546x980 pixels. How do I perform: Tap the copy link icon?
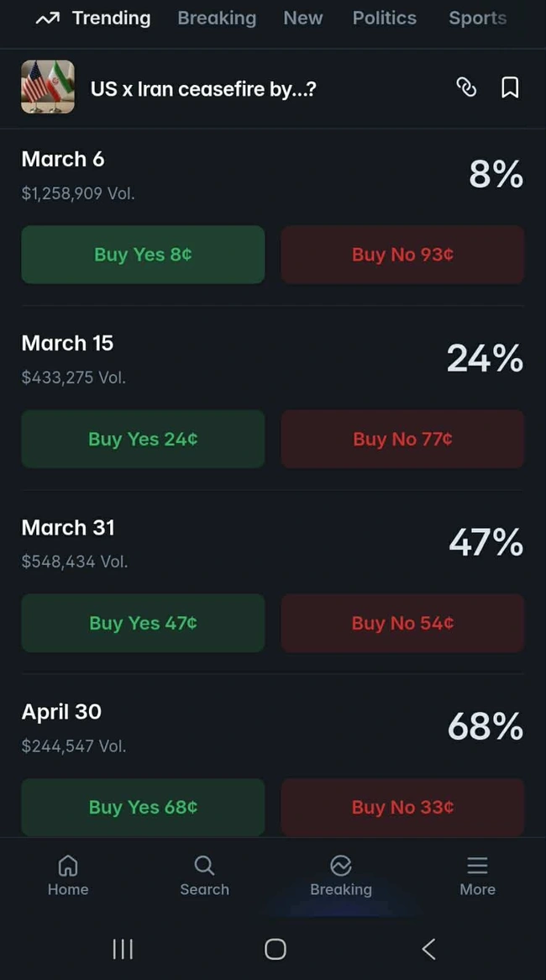tap(465, 87)
